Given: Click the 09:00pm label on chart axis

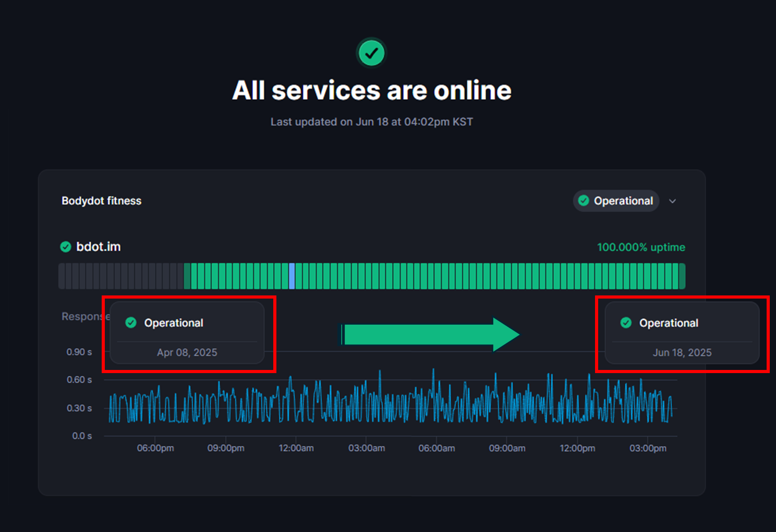Looking at the screenshot, I should coord(226,448).
